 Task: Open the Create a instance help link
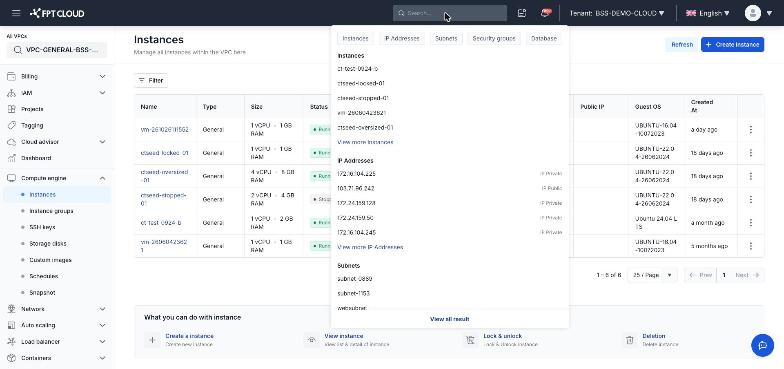(x=190, y=336)
